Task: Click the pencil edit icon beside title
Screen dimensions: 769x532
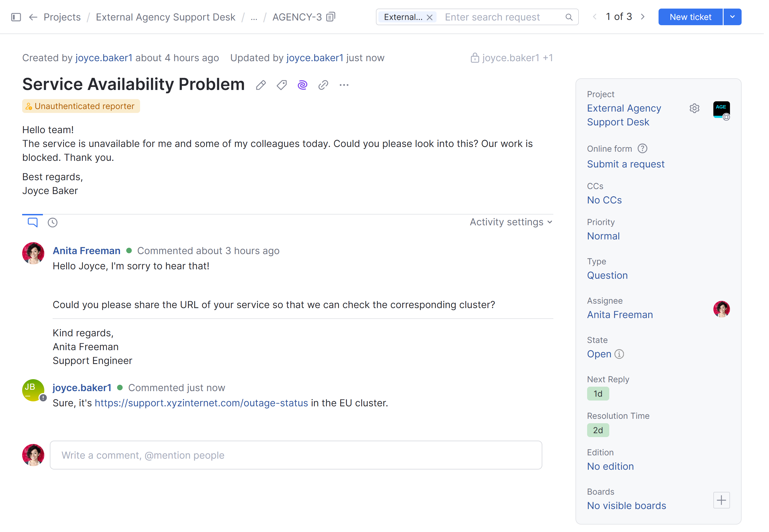Action: click(261, 85)
